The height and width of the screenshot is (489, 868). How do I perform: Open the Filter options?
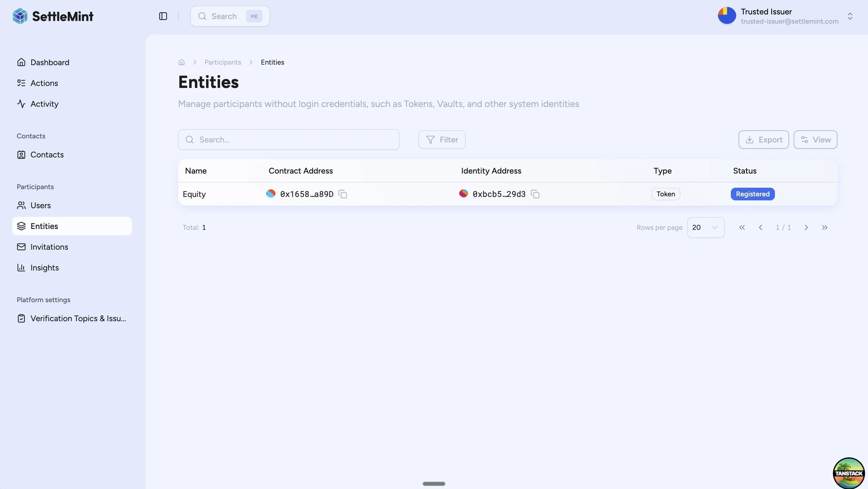click(442, 139)
